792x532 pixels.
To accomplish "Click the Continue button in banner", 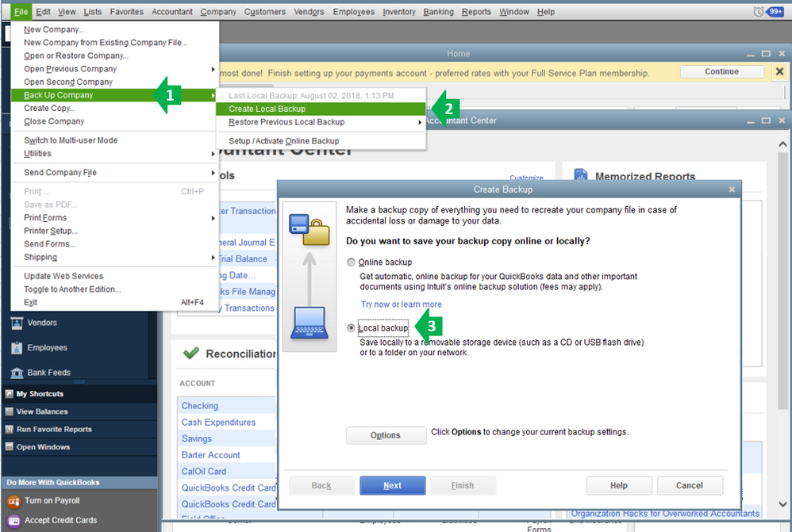I will tap(722, 71).
